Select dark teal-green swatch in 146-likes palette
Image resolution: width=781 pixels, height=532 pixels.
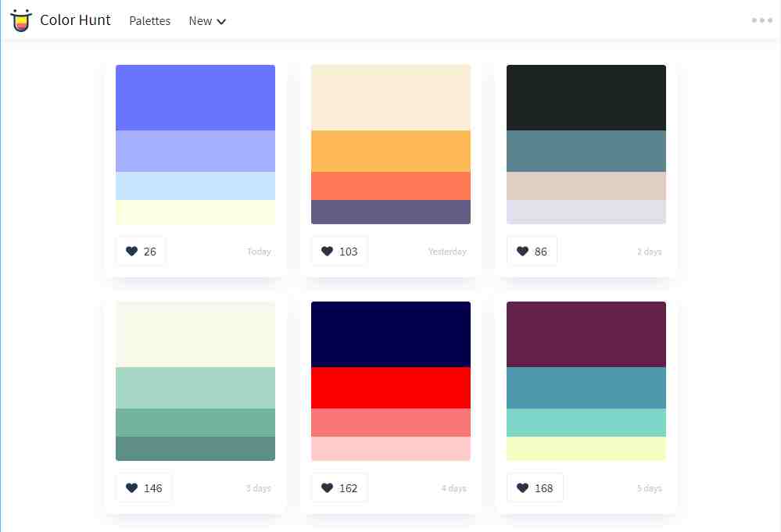195,449
